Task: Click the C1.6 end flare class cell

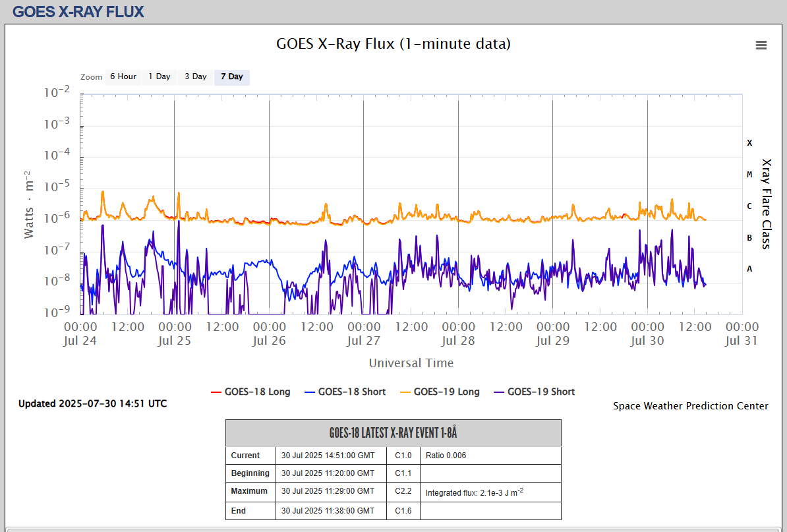Action: tap(403, 511)
